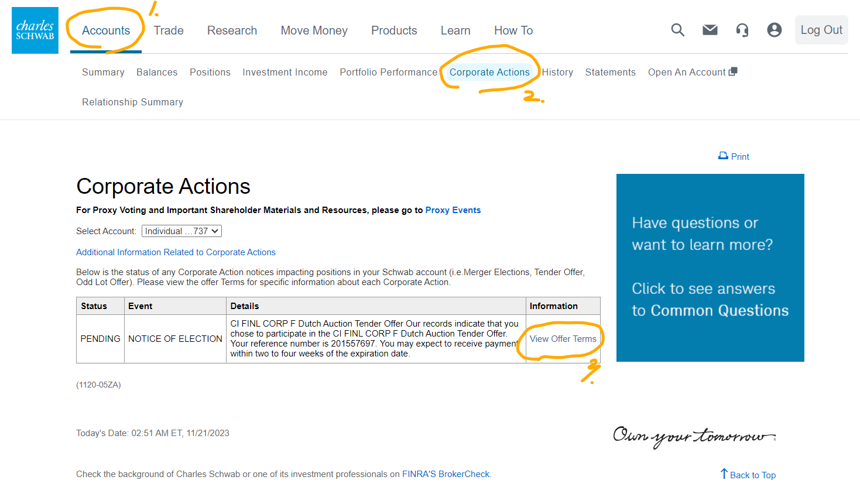Switch to the Summary tab
Image resolution: width=860 pixels, height=504 pixels.
pos(103,72)
